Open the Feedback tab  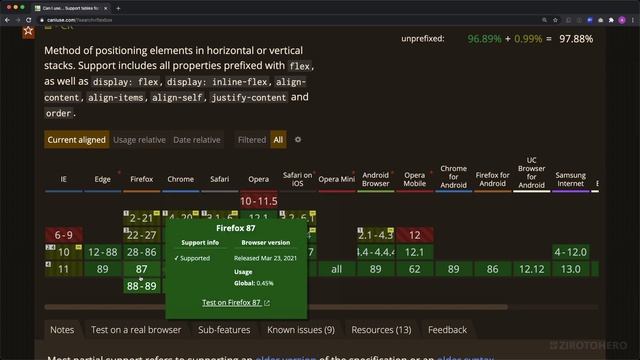point(447,330)
